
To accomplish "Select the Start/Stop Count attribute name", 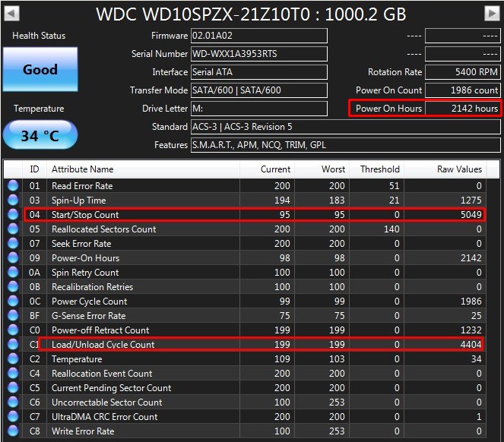I will point(85,215).
